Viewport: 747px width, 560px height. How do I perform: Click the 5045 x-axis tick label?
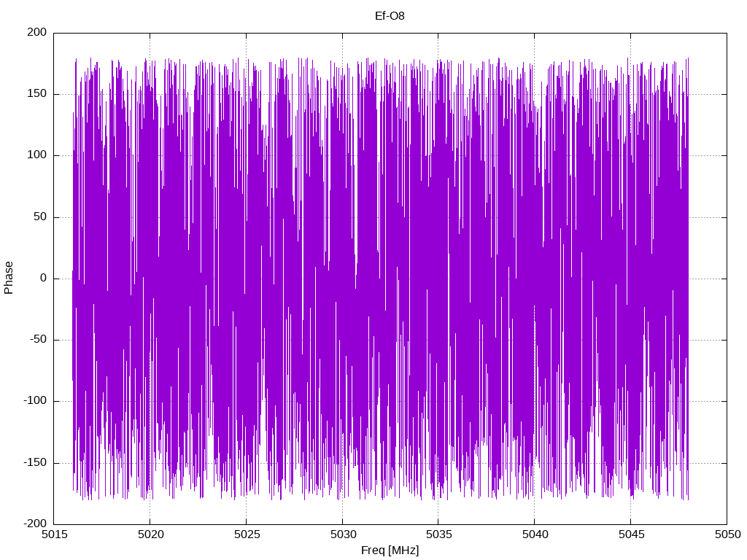(631, 534)
